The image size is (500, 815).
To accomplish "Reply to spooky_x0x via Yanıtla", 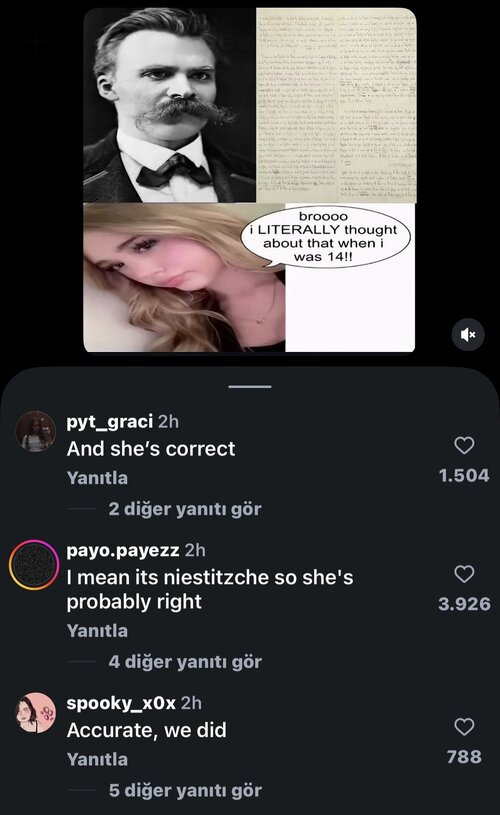I will click(97, 759).
